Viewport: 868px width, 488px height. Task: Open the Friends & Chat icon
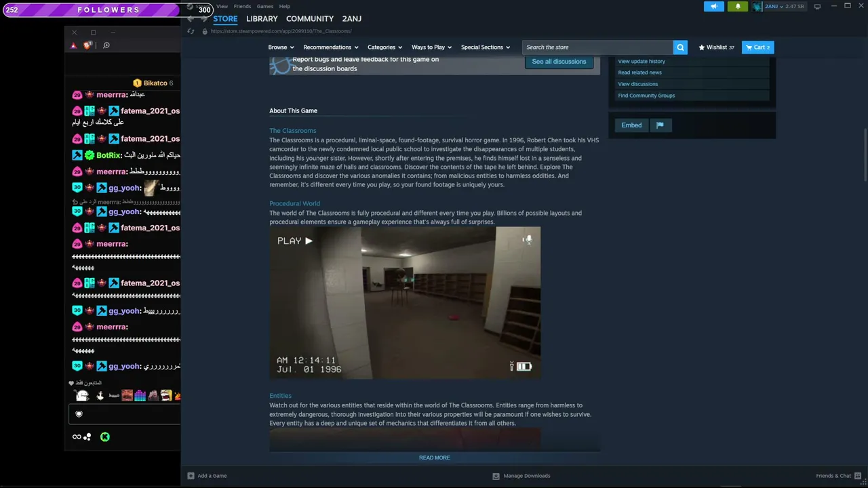(x=858, y=476)
